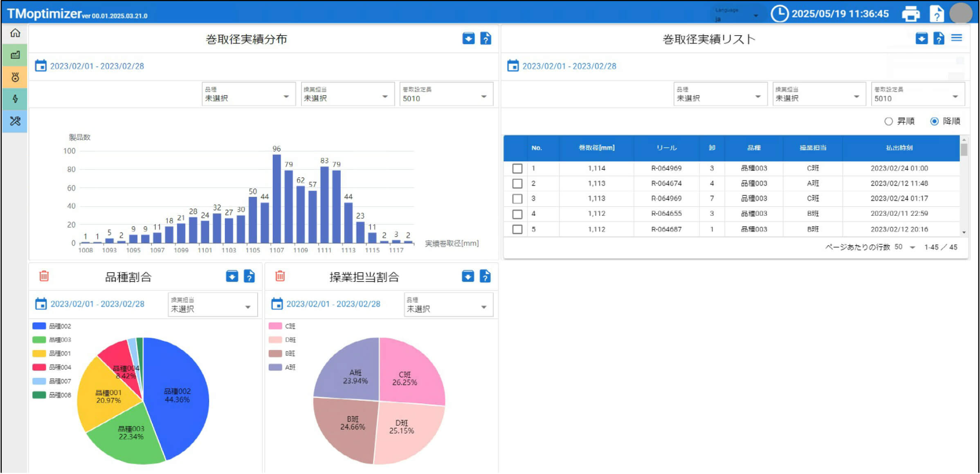The width and height of the screenshot is (980, 474).
Task: Click the trash icon on 操業担当割合 panel
Action: coord(280,277)
